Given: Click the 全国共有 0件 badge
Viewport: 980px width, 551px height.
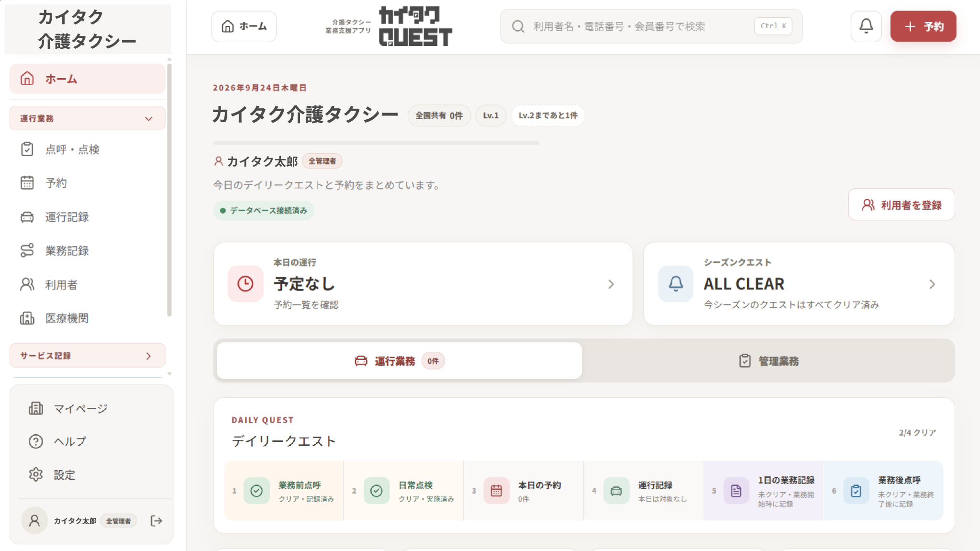Looking at the screenshot, I should click(x=439, y=116).
